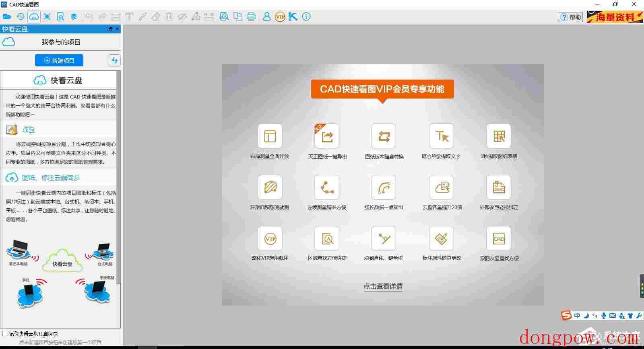This screenshot has width=644, height=349.
Task: Click the 弧长数据一点即出 feature icon
Action: [384, 187]
